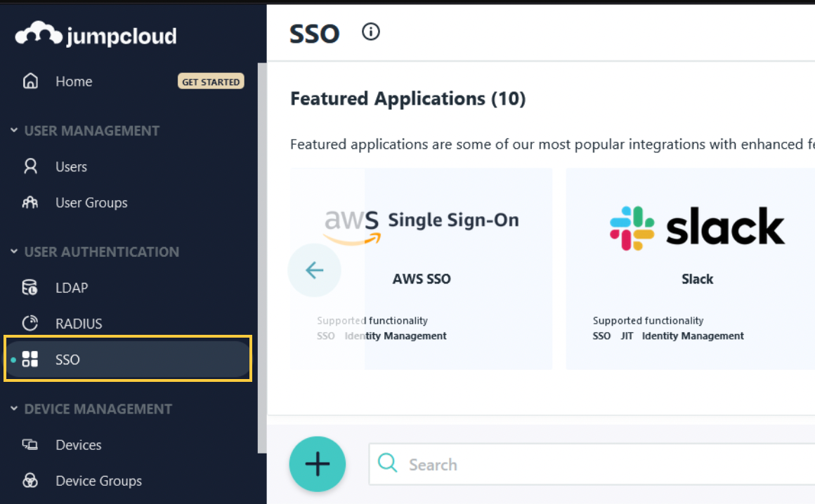Open the SSO info icon
815x504 pixels.
pyautogui.click(x=370, y=32)
